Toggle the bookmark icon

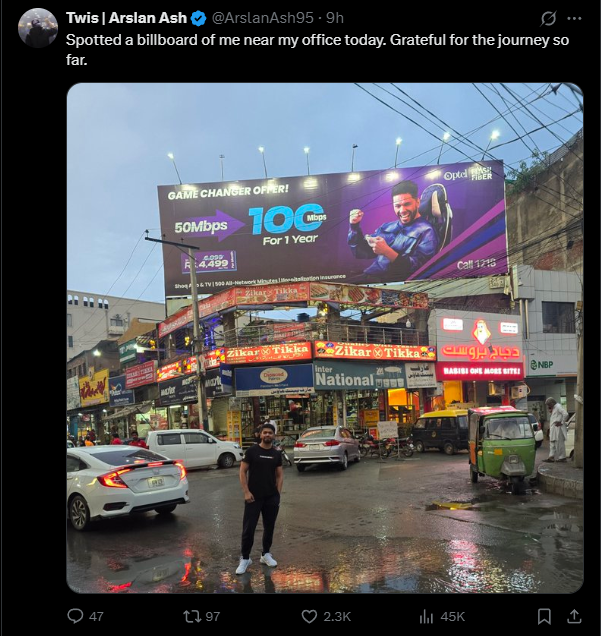[544, 617]
